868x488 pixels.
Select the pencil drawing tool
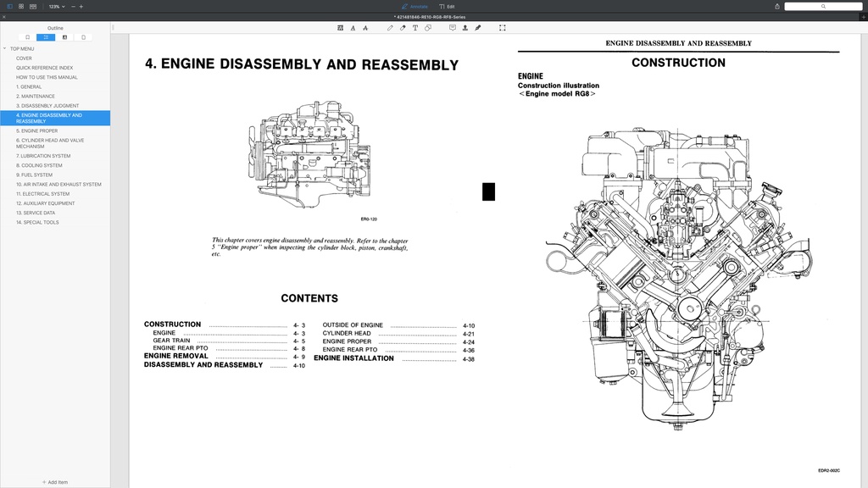[x=390, y=28]
